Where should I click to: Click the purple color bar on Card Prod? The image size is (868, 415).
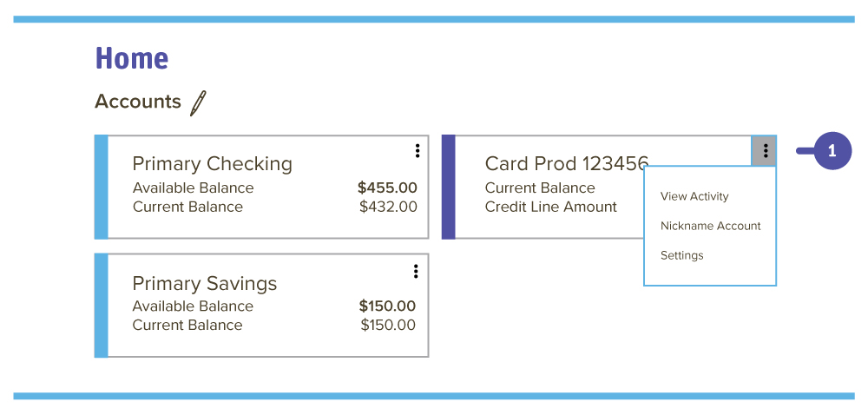[449, 187]
